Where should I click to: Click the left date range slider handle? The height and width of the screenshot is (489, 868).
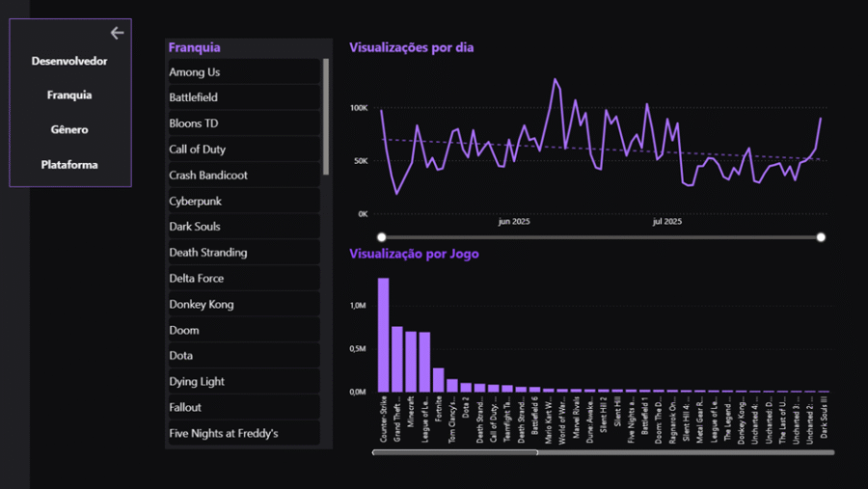pyautogui.click(x=382, y=237)
